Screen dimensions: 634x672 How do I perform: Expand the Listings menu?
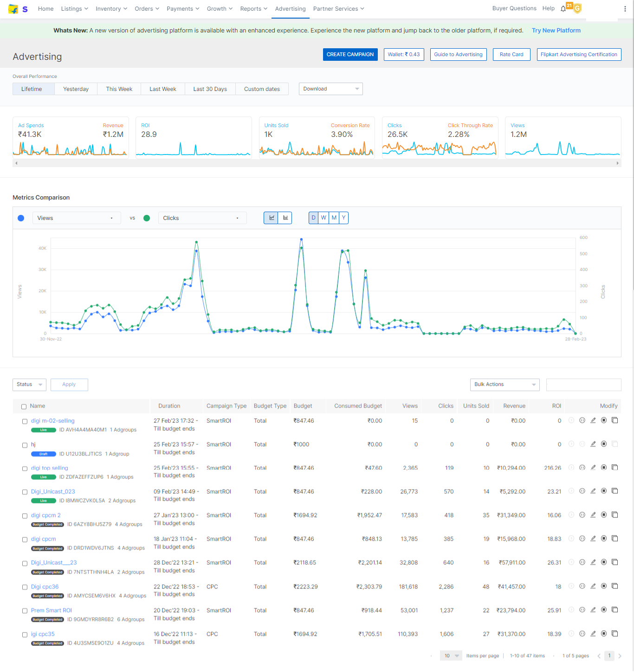pos(74,9)
